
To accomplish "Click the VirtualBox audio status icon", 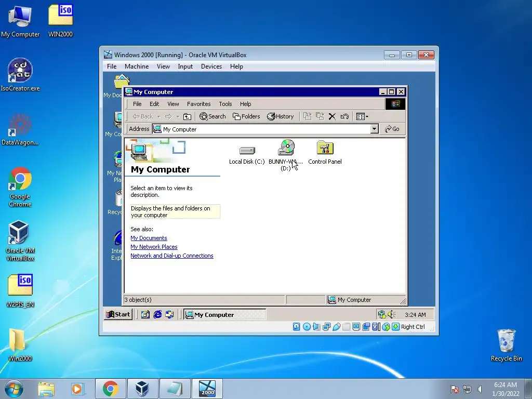I will pyautogui.click(x=316, y=327).
